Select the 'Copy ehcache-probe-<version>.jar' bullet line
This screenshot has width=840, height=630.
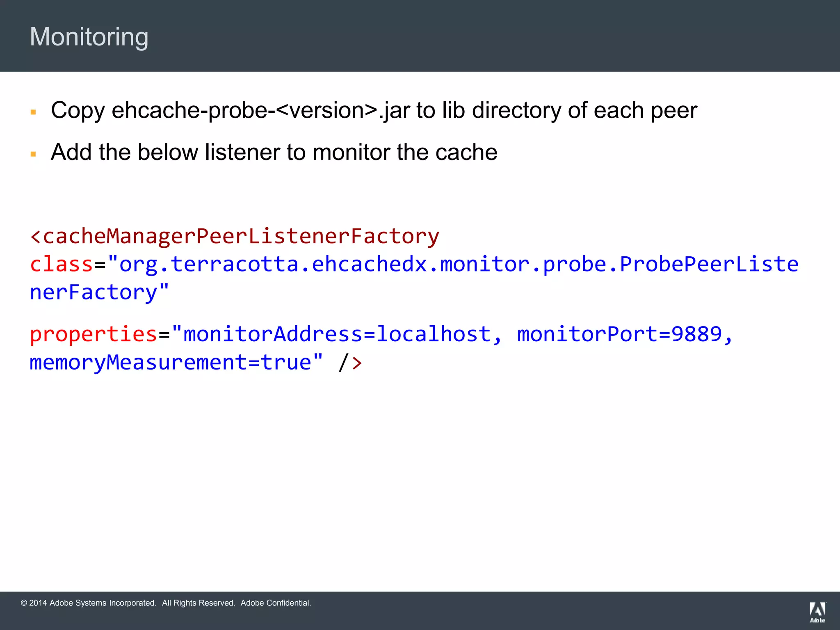pyautogui.click(x=374, y=110)
